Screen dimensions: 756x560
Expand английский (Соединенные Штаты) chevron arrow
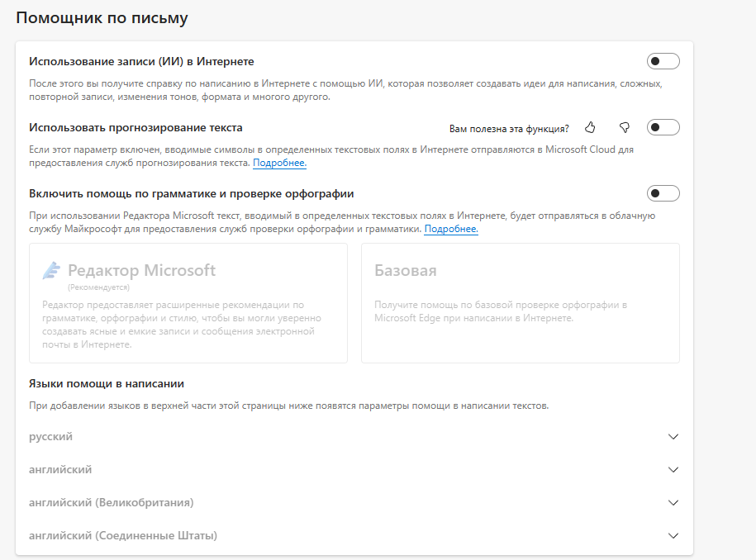673,536
